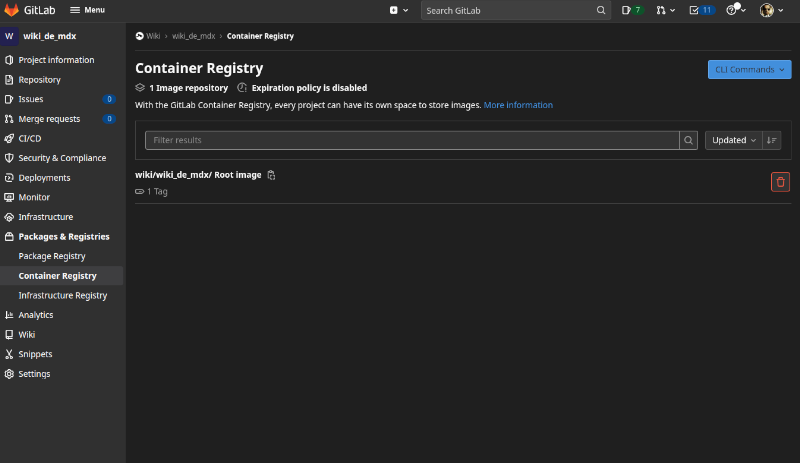Open the user avatar menu
Image resolution: width=800 pixels, height=463 pixels.
coord(771,10)
